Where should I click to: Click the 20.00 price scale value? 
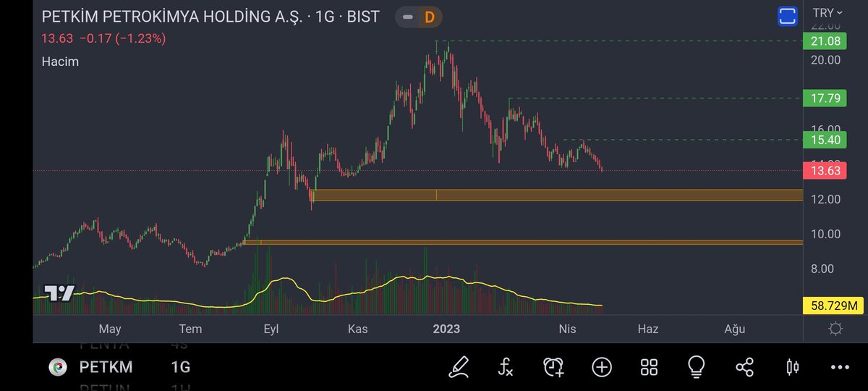(x=825, y=60)
